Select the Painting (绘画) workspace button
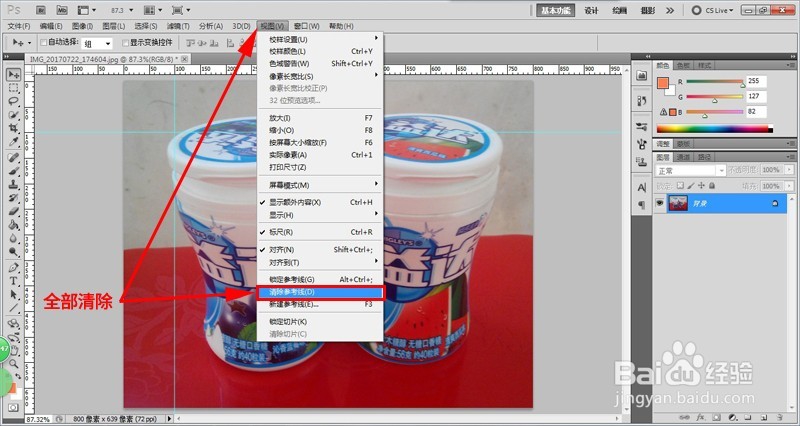Viewport: 800px width, 426px height. [619, 10]
